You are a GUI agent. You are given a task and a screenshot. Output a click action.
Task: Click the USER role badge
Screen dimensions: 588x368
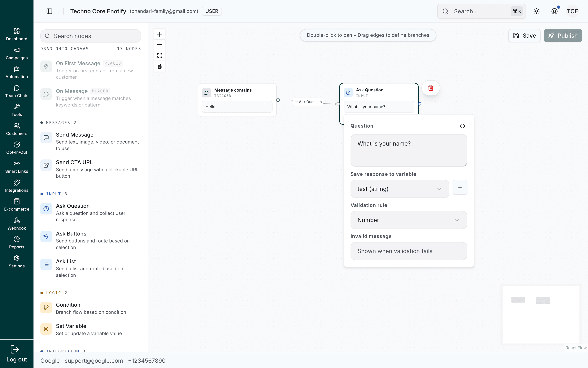(x=212, y=11)
